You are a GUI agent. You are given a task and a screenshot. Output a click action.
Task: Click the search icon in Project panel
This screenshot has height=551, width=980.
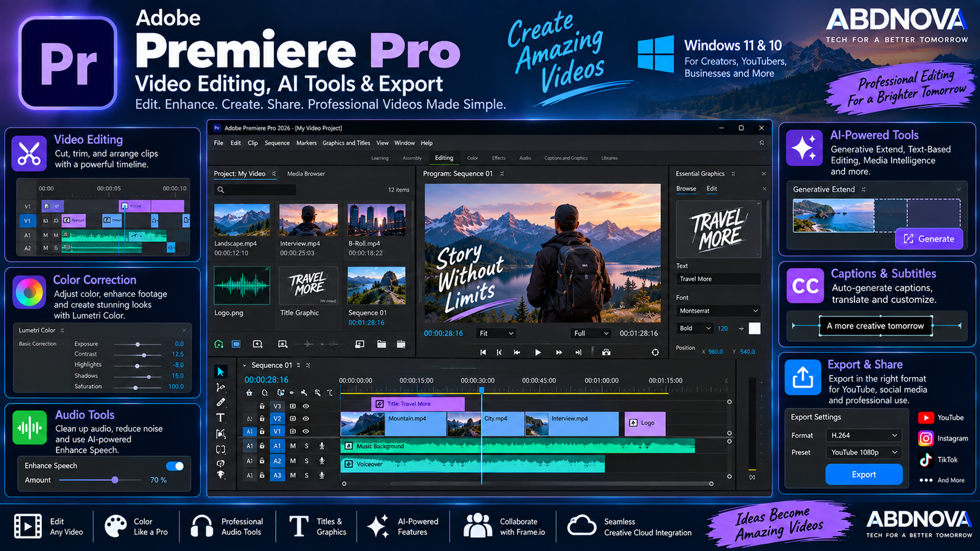point(221,190)
